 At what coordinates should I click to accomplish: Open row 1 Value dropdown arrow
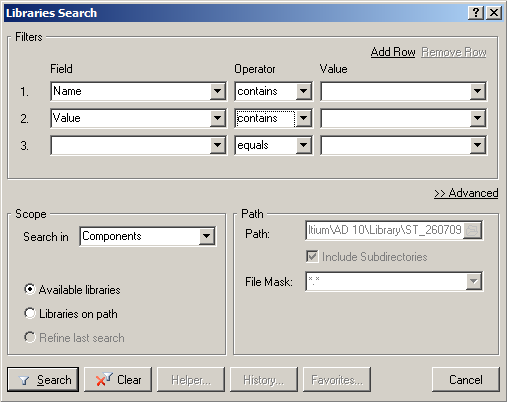pos(478,91)
